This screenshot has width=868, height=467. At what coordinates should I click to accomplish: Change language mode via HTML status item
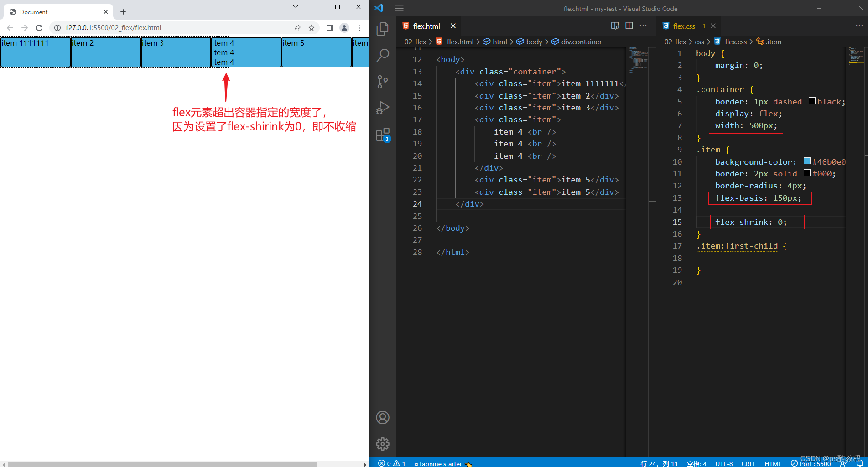[773, 463]
